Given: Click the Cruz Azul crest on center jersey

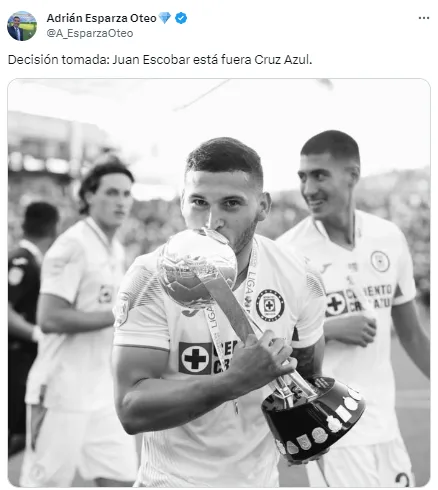Looking at the screenshot, I should [270, 305].
